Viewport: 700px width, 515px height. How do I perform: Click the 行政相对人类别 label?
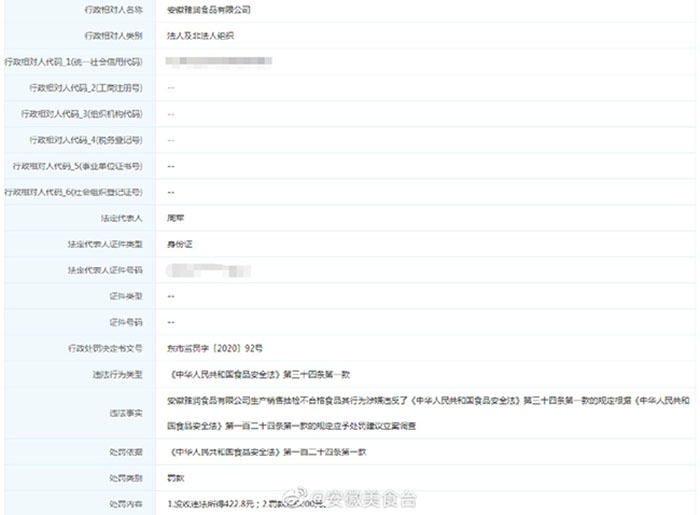click(x=113, y=36)
